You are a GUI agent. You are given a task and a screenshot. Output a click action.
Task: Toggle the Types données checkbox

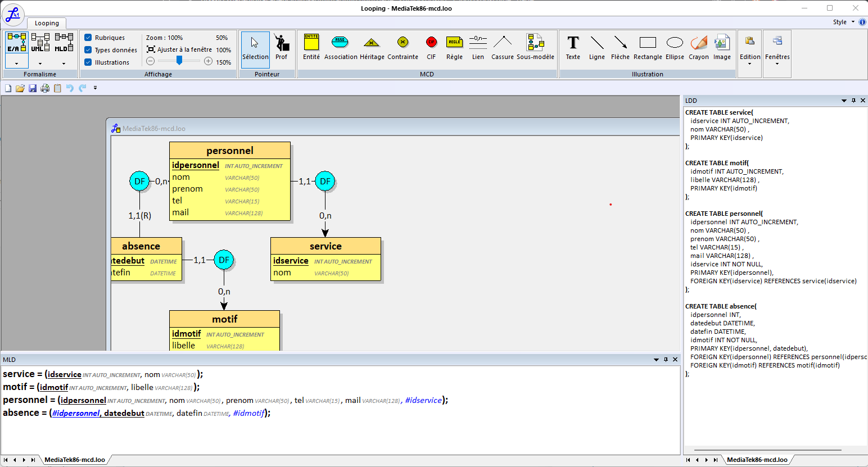pos(88,50)
